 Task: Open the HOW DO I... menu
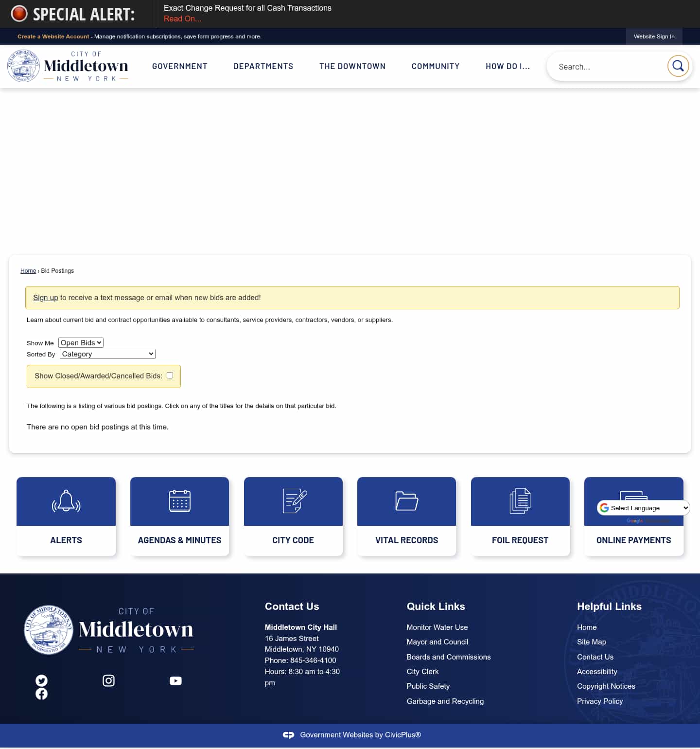pos(507,66)
